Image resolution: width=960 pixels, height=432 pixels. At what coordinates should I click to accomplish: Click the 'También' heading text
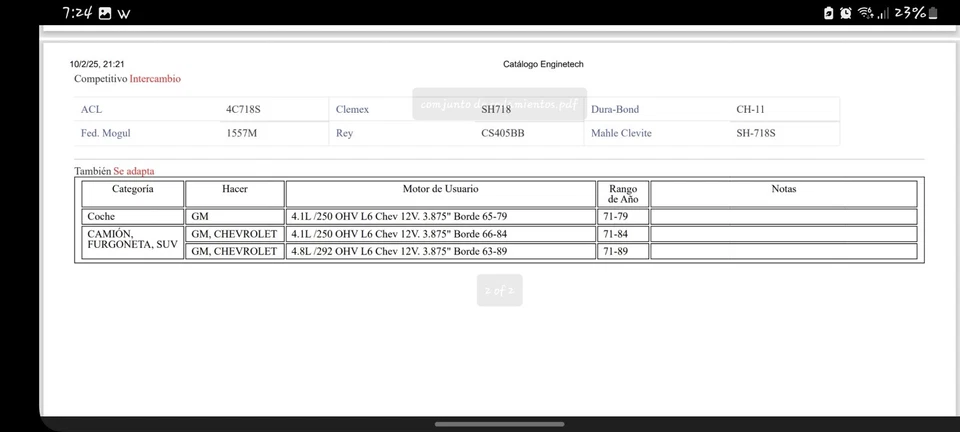[92, 171]
